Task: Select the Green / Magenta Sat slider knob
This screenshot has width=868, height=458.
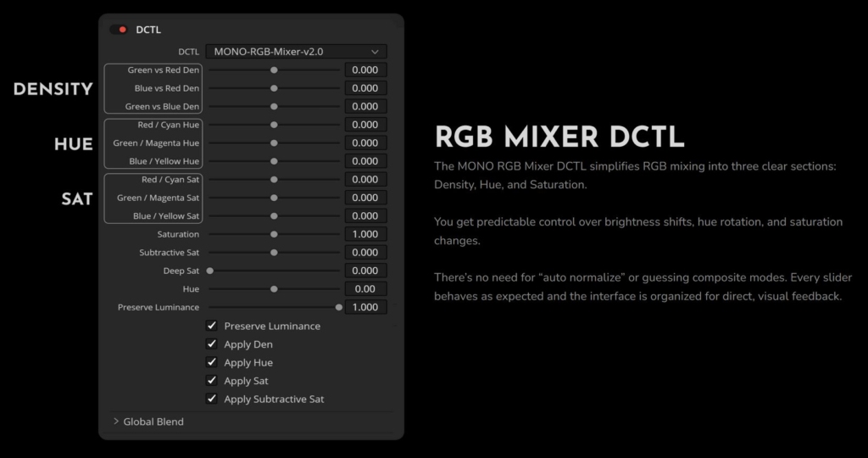Action: click(x=274, y=198)
